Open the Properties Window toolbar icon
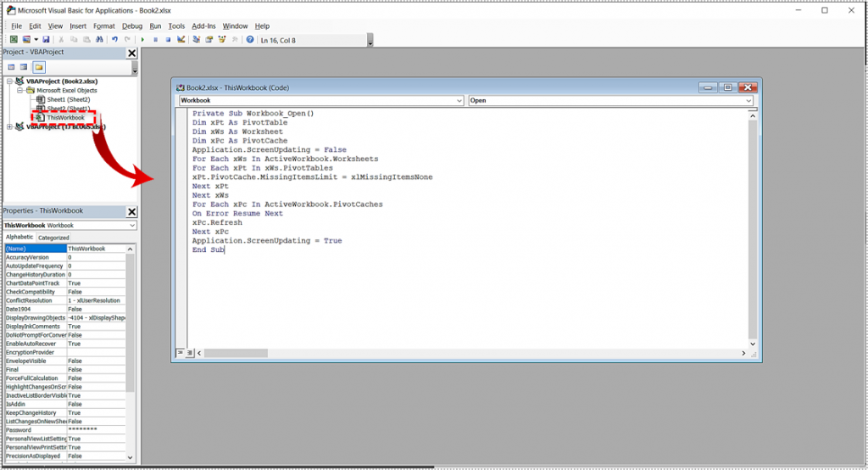 pyautogui.click(x=209, y=40)
